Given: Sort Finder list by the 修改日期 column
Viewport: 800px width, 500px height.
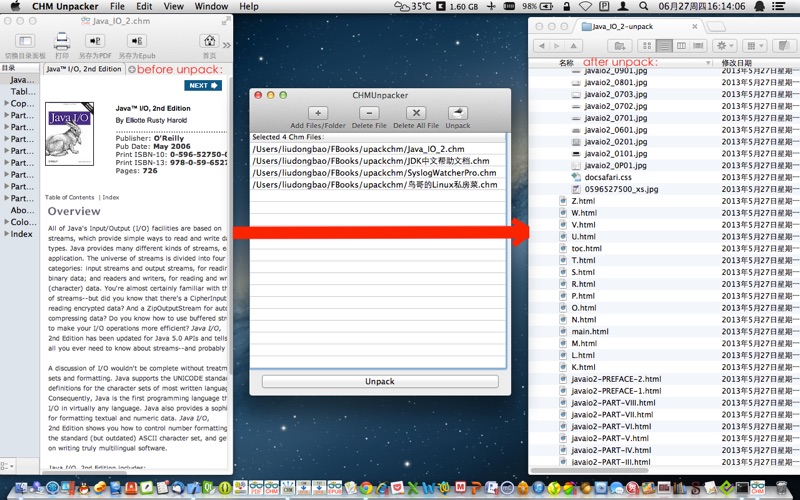Looking at the screenshot, I should [x=736, y=63].
